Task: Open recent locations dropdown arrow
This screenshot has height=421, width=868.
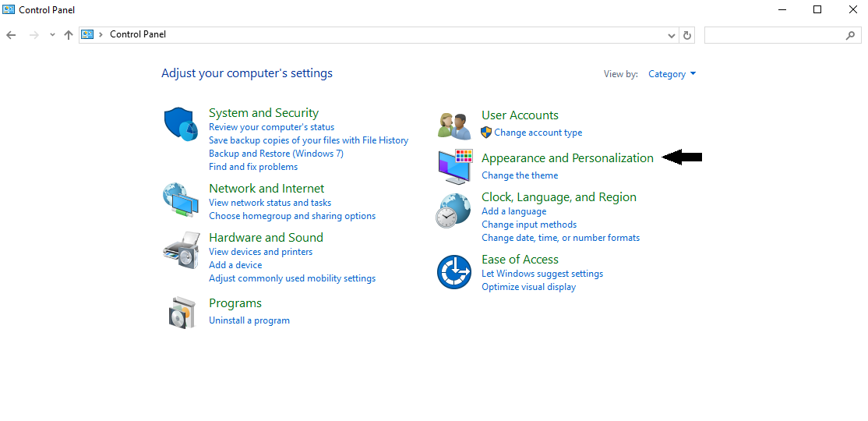Action: coord(52,35)
